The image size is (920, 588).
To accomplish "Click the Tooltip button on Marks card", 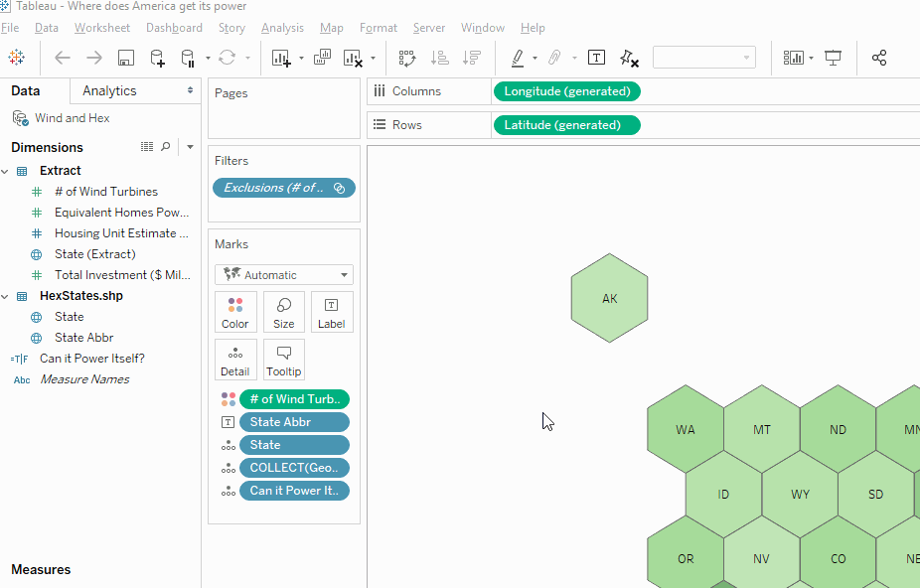I will [284, 360].
